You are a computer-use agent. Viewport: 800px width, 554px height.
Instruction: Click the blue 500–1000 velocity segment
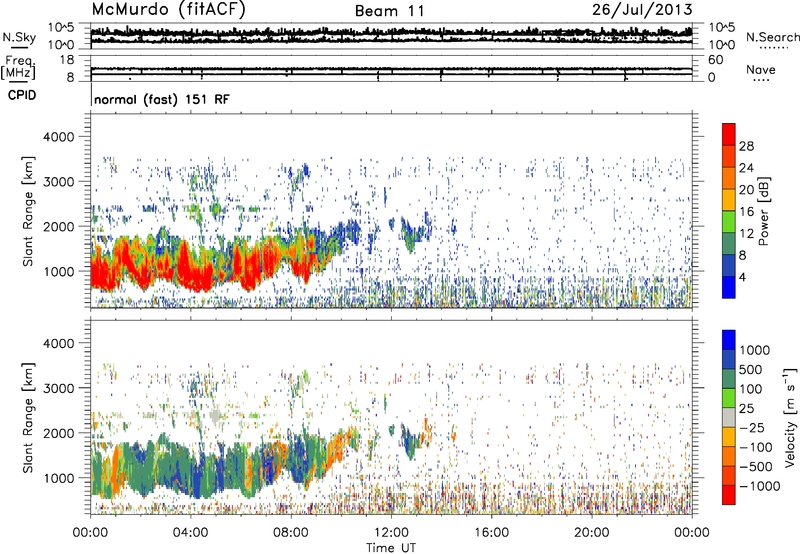tap(729, 360)
